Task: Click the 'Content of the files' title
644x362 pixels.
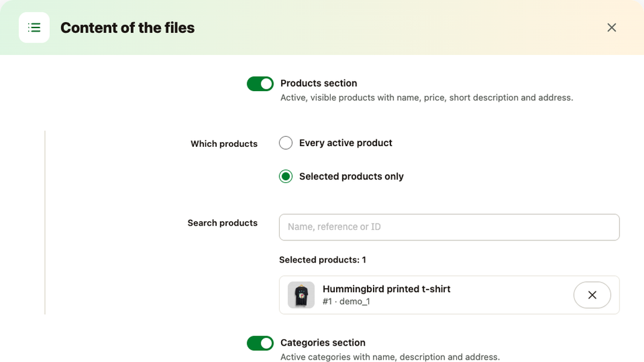Action: pos(128,27)
